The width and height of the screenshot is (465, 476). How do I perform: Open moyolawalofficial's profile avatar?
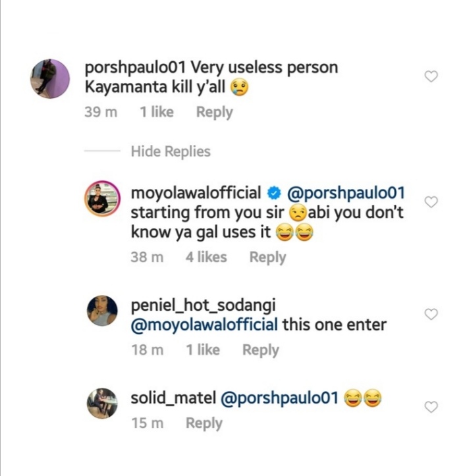[101, 198]
